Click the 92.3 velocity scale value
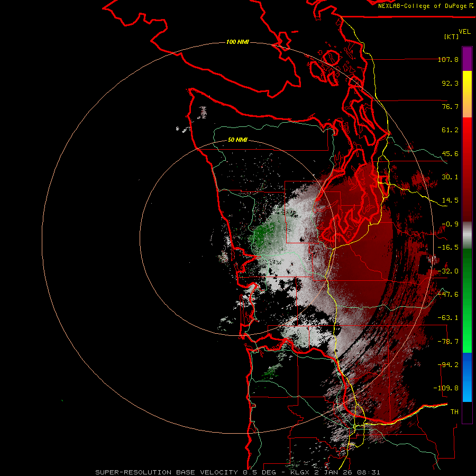The image size is (476, 476). click(x=450, y=83)
